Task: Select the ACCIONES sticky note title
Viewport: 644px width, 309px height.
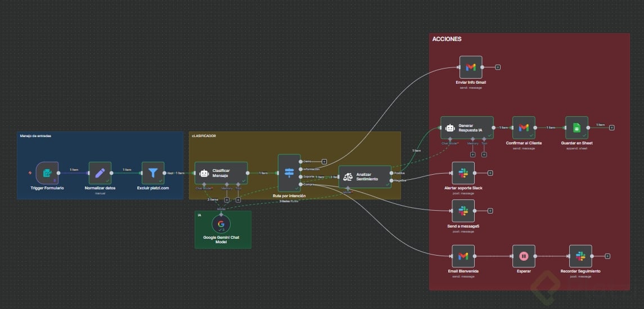Action: pos(447,39)
